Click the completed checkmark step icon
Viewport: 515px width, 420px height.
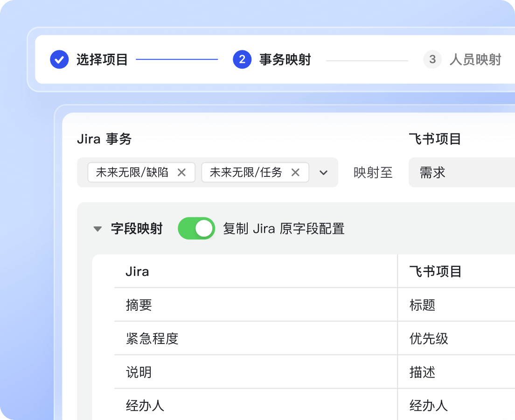tap(59, 59)
